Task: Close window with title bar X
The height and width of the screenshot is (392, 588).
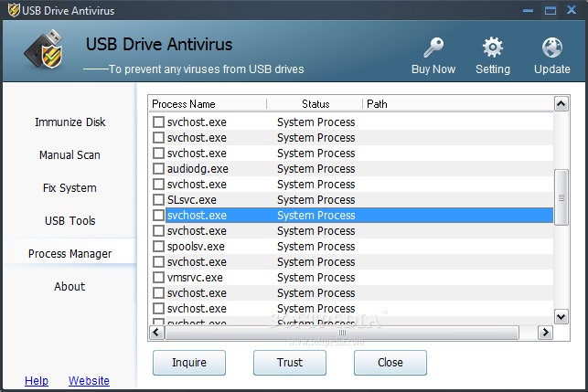Action: [572, 10]
